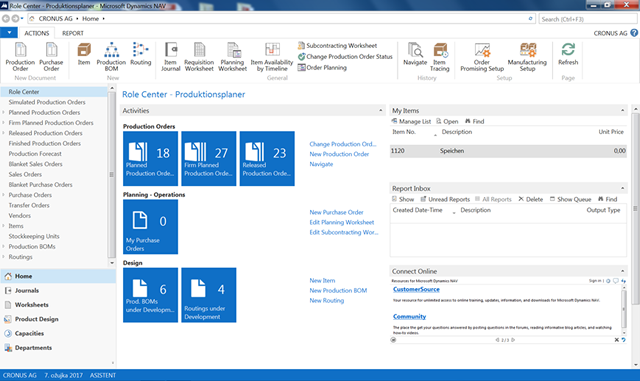Open Order Planning from ribbon
Screen dimensions: 640x381
[x=322, y=67]
